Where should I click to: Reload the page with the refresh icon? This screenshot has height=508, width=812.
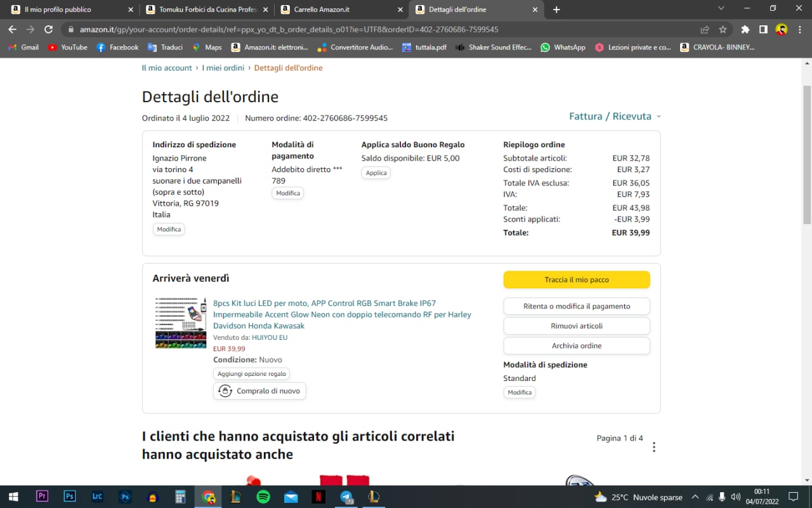tap(48, 29)
